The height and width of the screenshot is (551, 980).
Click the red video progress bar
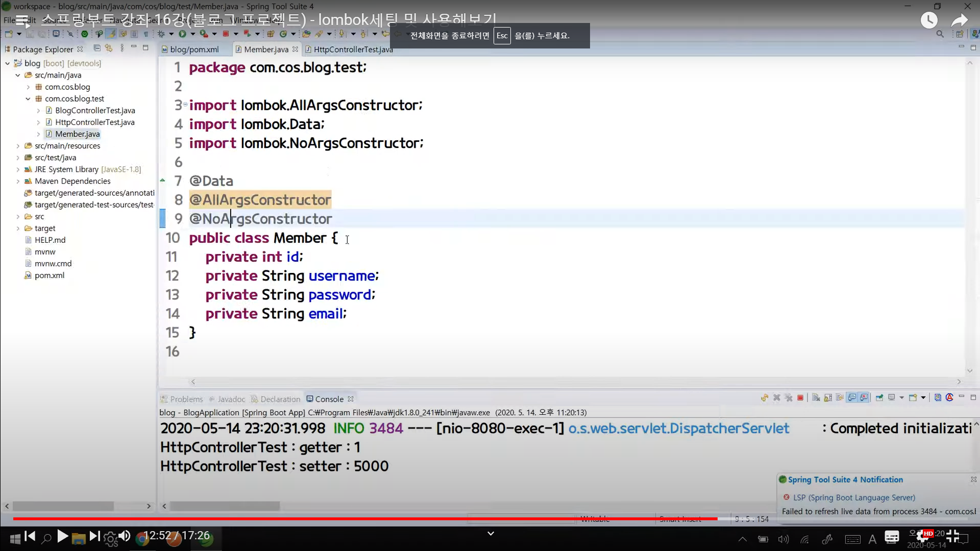(x=365, y=518)
